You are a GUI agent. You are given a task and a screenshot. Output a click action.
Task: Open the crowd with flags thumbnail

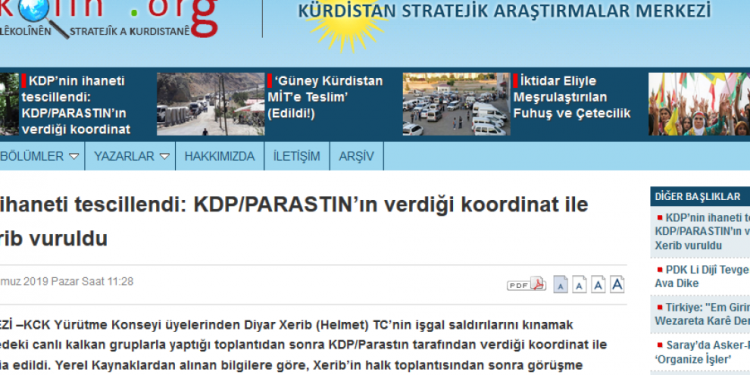(x=699, y=104)
